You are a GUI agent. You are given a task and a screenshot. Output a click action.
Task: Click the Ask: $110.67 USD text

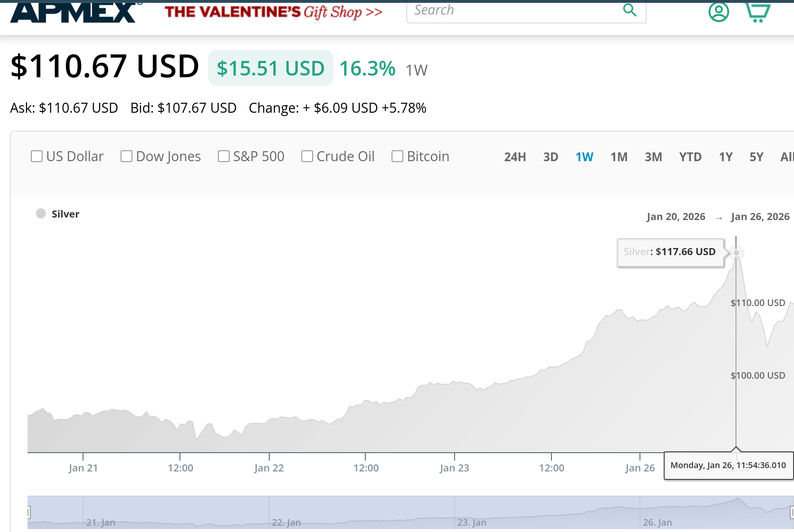pos(64,108)
